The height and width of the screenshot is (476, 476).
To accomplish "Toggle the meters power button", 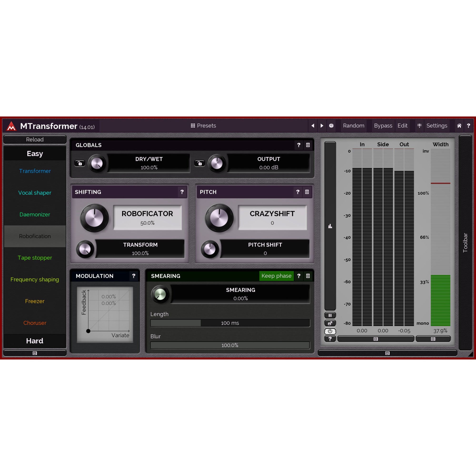I will pyautogui.click(x=330, y=331).
